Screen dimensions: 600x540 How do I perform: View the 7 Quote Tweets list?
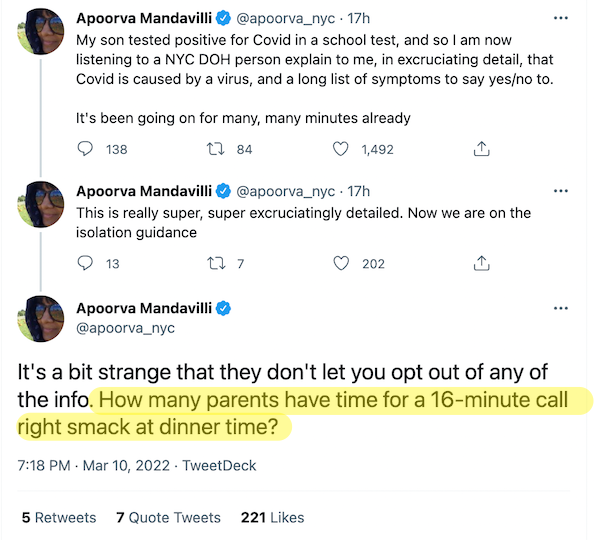click(x=168, y=517)
